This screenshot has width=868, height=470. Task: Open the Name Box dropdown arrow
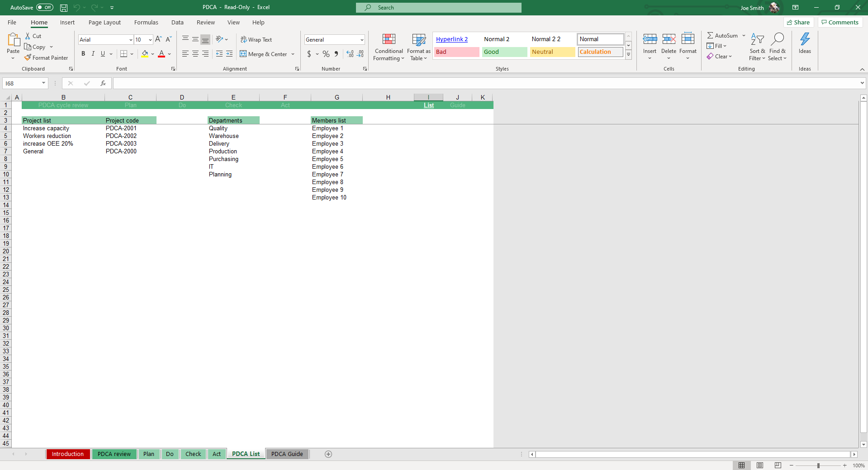tap(43, 83)
